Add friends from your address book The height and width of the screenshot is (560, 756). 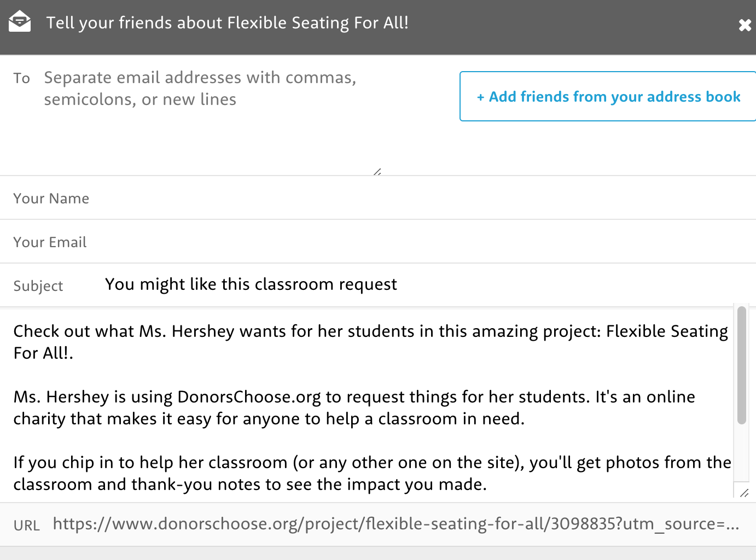[x=608, y=96]
